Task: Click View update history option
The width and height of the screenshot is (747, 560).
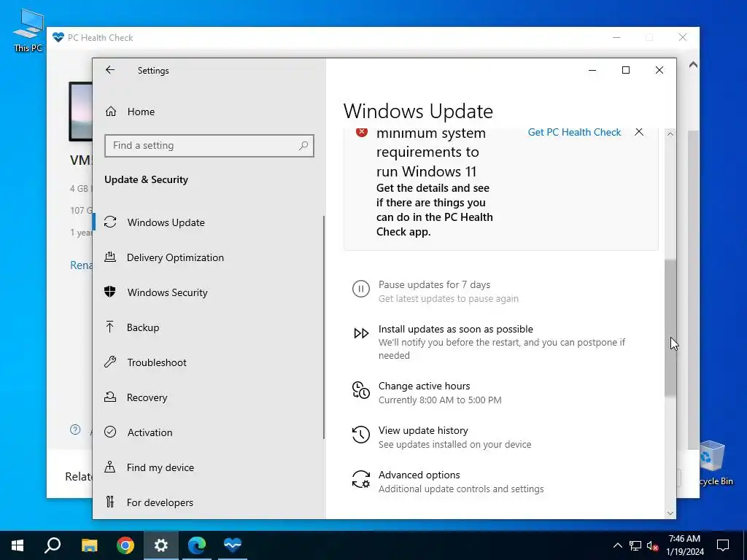Action: (x=423, y=430)
